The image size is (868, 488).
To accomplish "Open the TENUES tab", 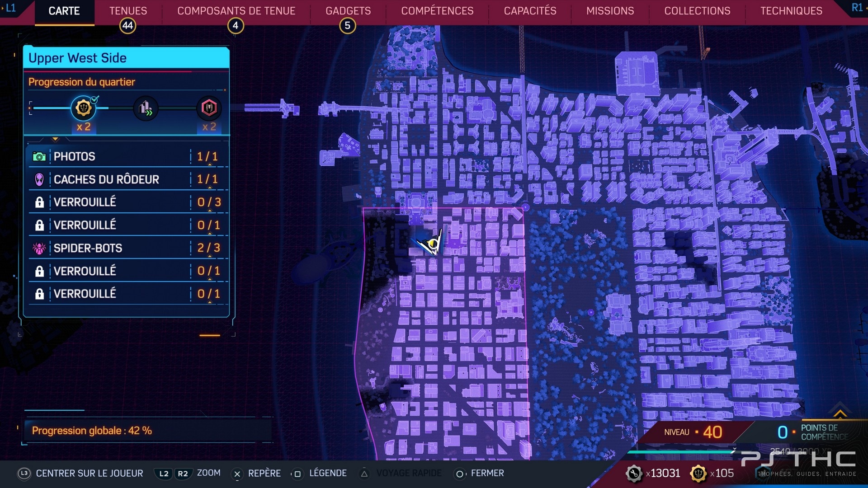I will click(128, 11).
